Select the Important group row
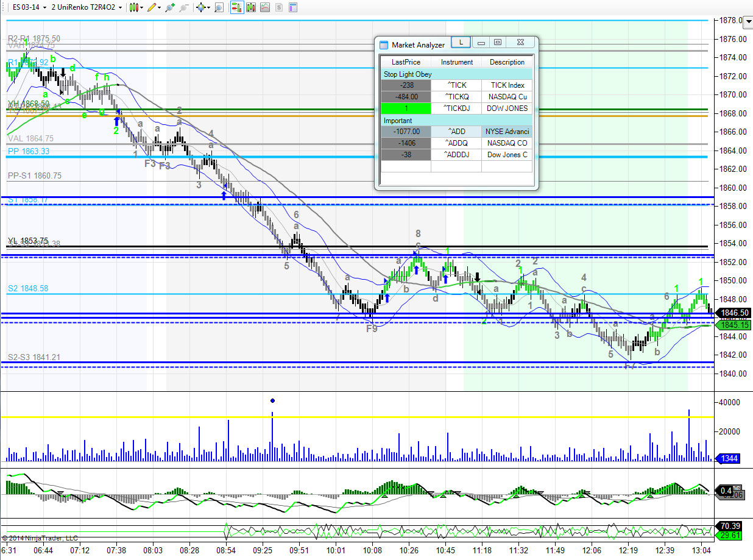The height and width of the screenshot is (560, 753). (456, 121)
